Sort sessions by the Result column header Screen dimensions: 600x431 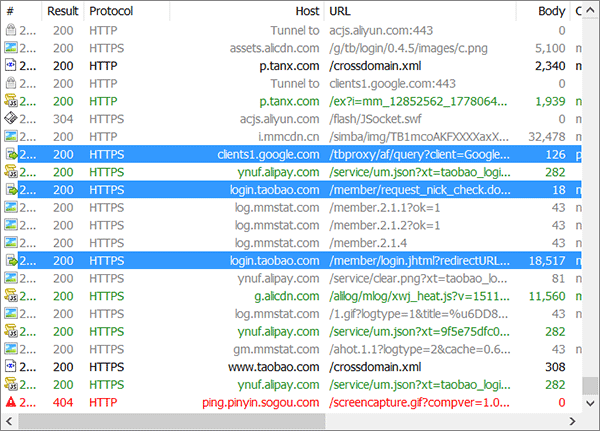pos(63,11)
